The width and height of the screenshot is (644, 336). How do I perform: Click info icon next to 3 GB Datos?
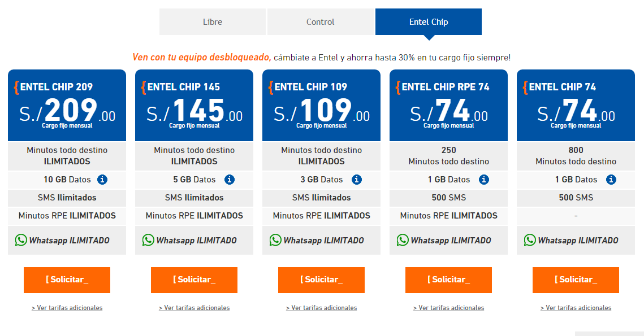pyautogui.click(x=357, y=179)
